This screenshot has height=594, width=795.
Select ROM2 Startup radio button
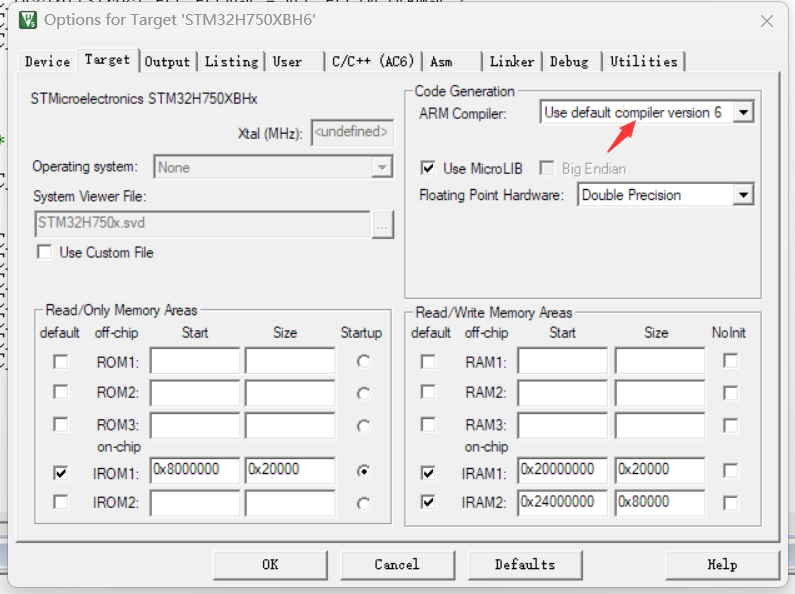(364, 394)
